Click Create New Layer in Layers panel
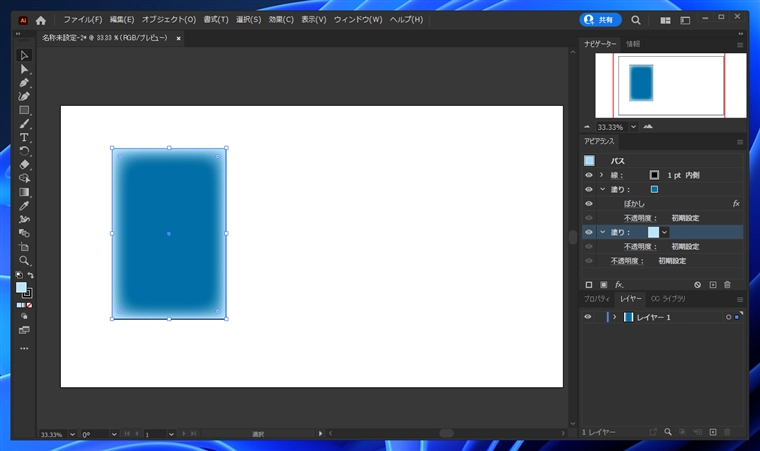760x451 pixels. pos(712,432)
